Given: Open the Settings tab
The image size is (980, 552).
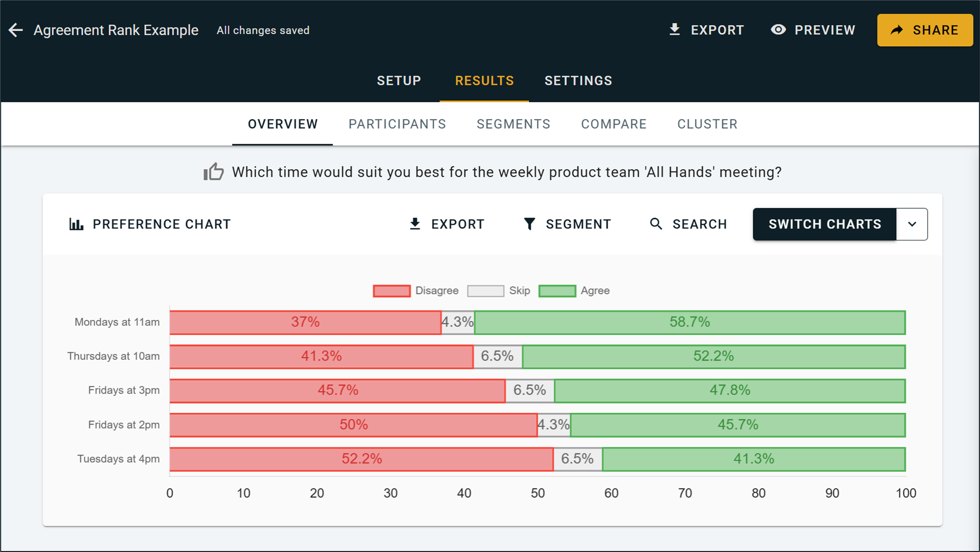Looking at the screenshot, I should (x=578, y=81).
